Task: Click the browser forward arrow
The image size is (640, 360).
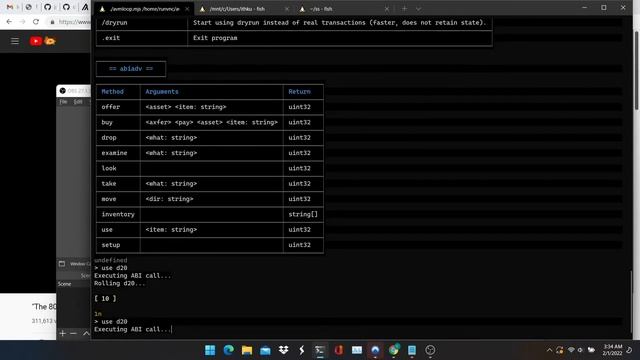Action: 22,22
